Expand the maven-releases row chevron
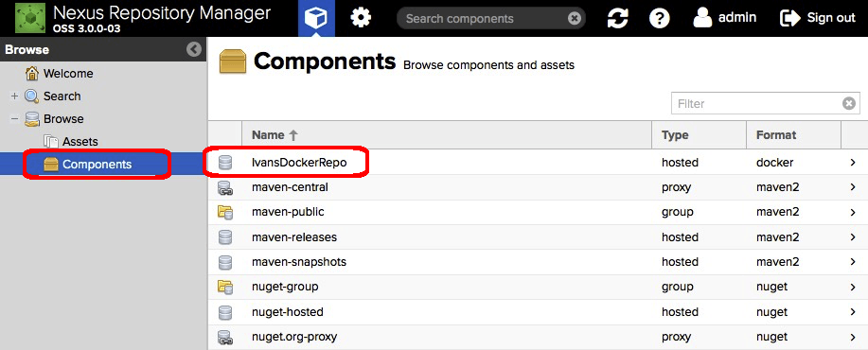This screenshot has height=350, width=868. point(853,237)
